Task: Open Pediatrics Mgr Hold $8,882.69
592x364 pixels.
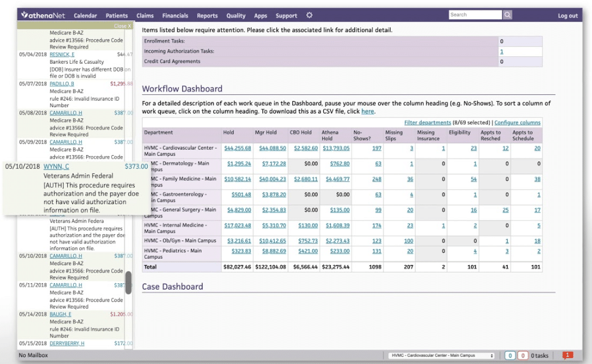Action: (273, 251)
